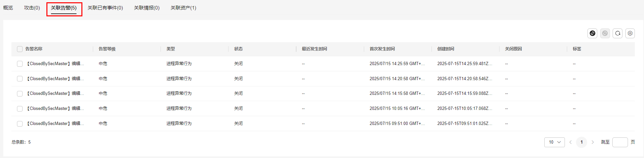Click page number 1 button
This screenshot has height=158, width=644.
(582, 142)
